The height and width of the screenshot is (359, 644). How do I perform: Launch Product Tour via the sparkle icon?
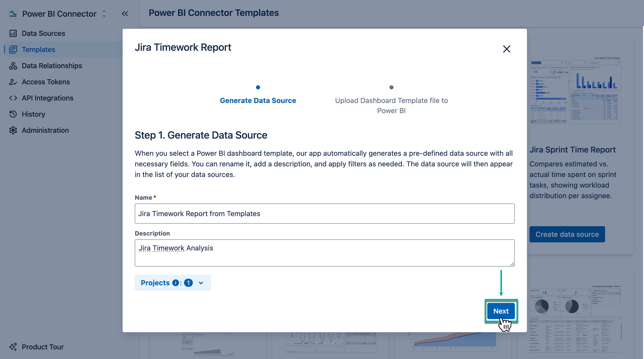point(13,347)
